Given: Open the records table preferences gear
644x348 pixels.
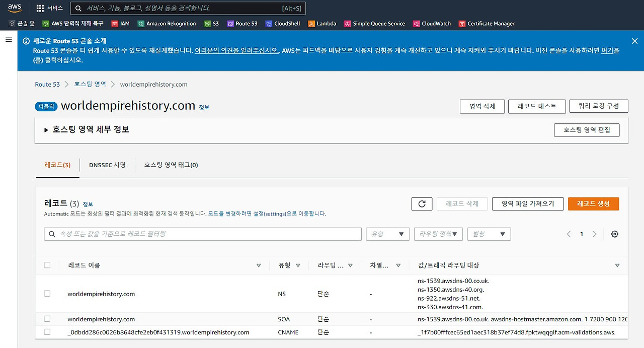Looking at the screenshot, I should pos(614,234).
